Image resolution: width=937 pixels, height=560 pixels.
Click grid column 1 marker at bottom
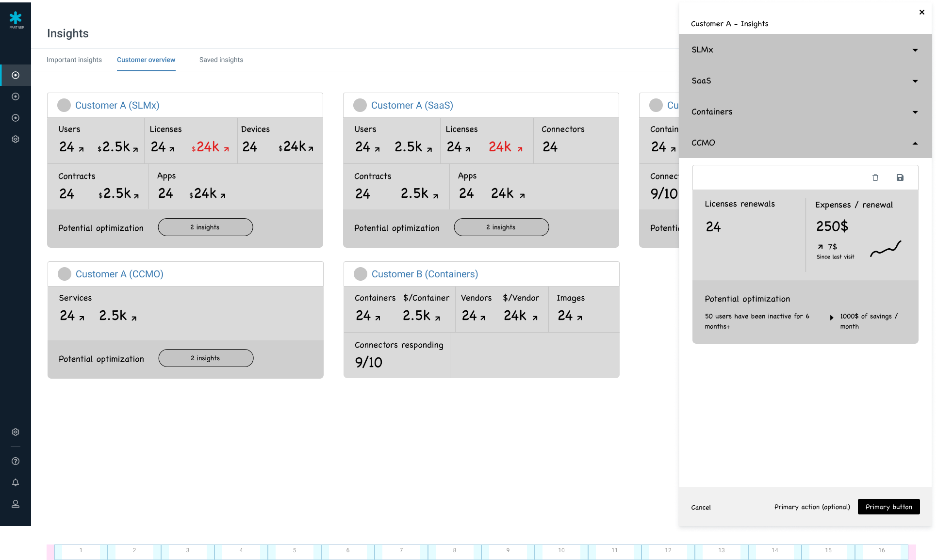point(81,552)
